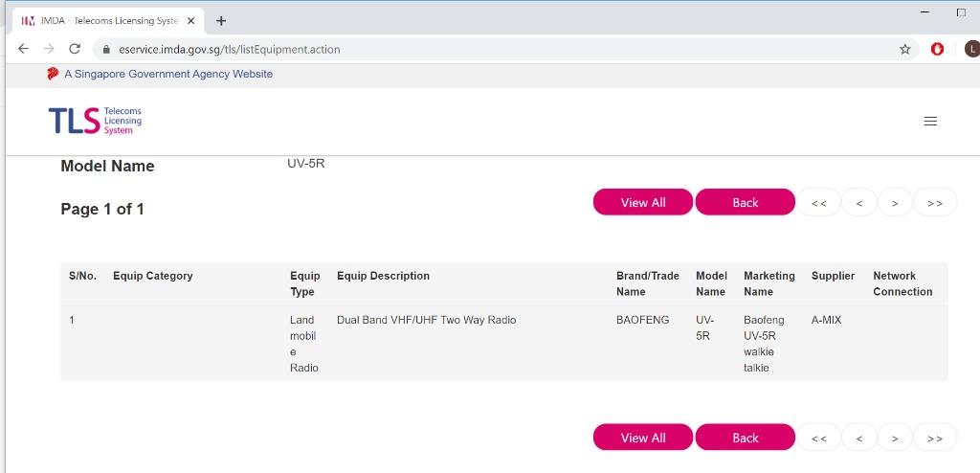Click the A-MIX supplier cell
The width and height of the screenshot is (980, 473).
pos(826,321)
